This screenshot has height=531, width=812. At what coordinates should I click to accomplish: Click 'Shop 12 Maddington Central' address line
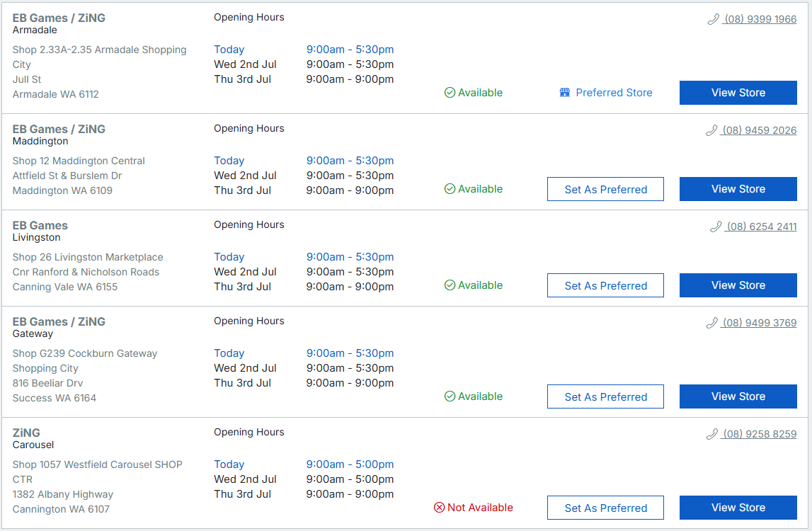click(x=79, y=161)
